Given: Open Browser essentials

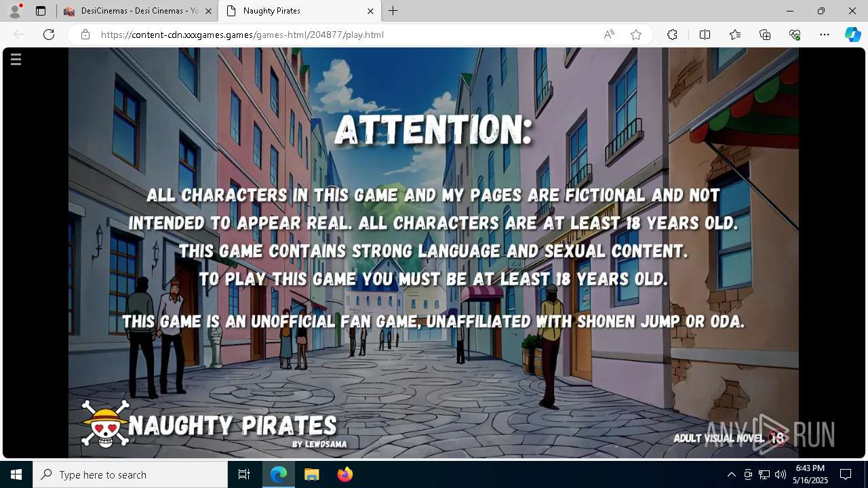Looking at the screenshot, I should (795, 35).
